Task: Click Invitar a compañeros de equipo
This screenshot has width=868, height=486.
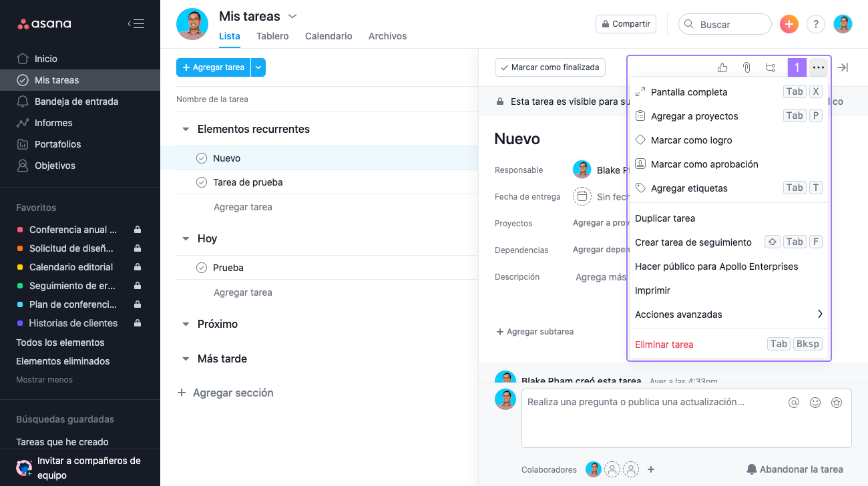Action: tap(80, 468)
